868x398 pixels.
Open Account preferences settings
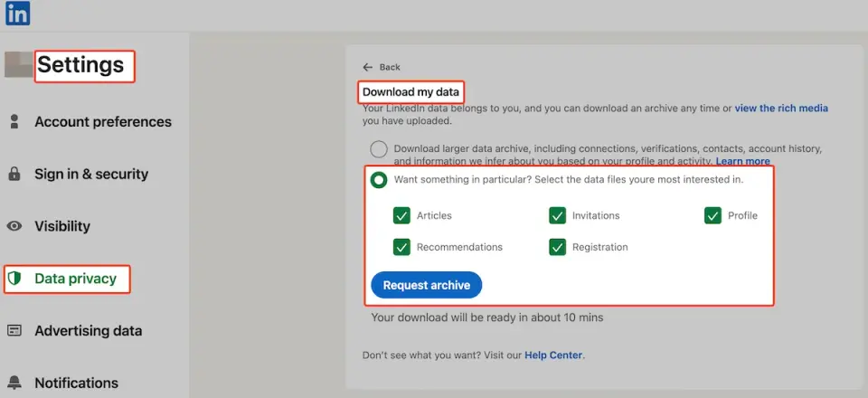103,122
